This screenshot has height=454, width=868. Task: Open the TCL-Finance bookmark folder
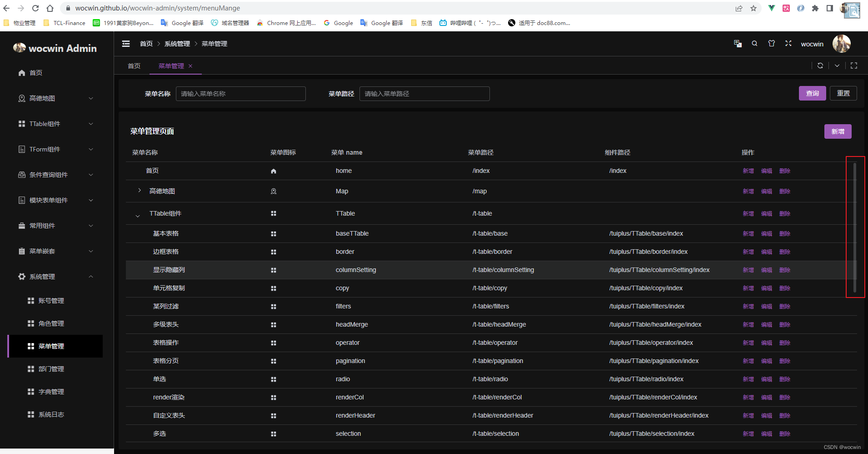click(64, 23)
